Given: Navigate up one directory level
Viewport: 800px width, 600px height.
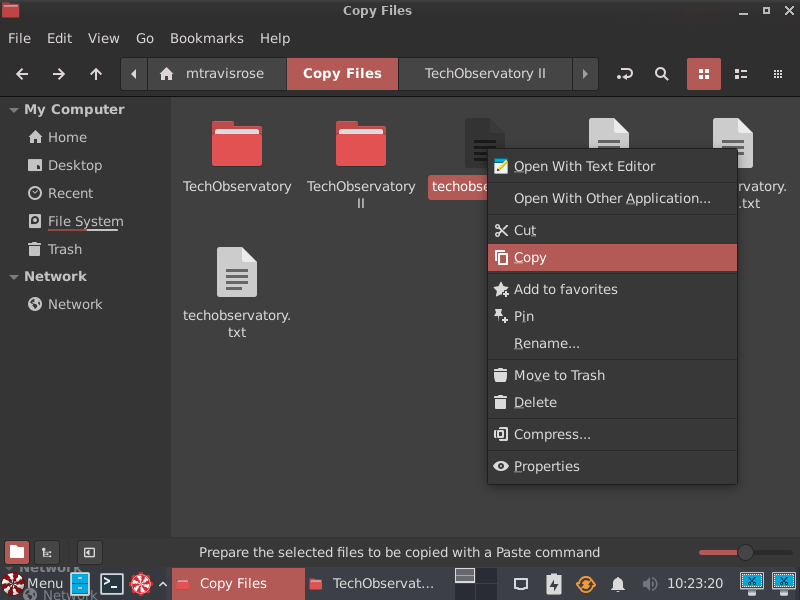Looking at the screenshot, I should (x=95, y=73).
